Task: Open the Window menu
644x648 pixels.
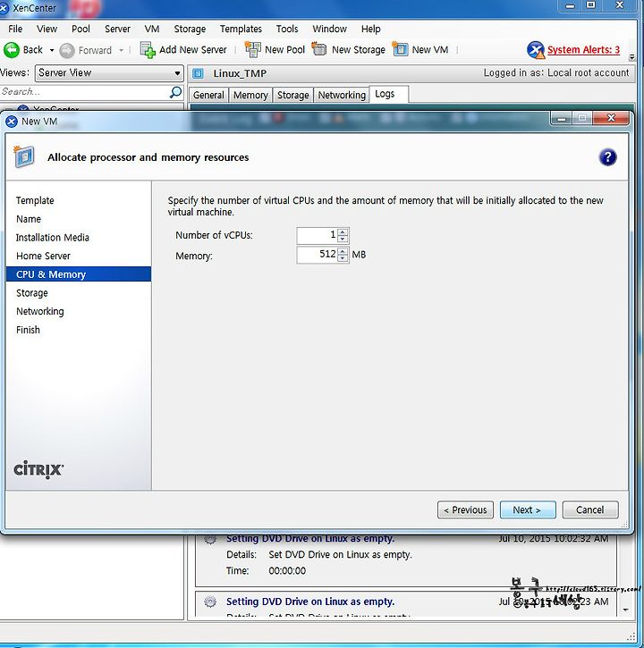Action: coord(330,29)
